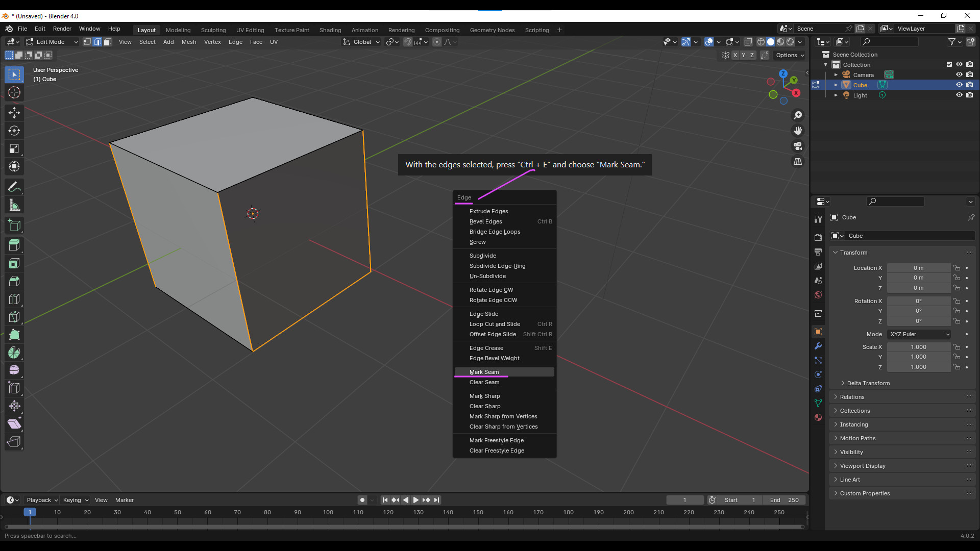The image size is (980, 551).
Task: Select the Transform tool
Action: click(x=14, y=166)
